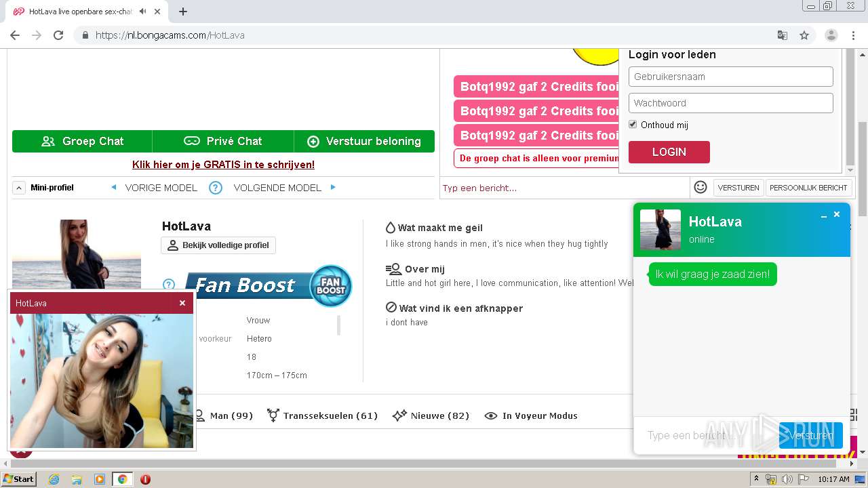
Task: Open the emoji smiley picker
Action: (701, 187)
